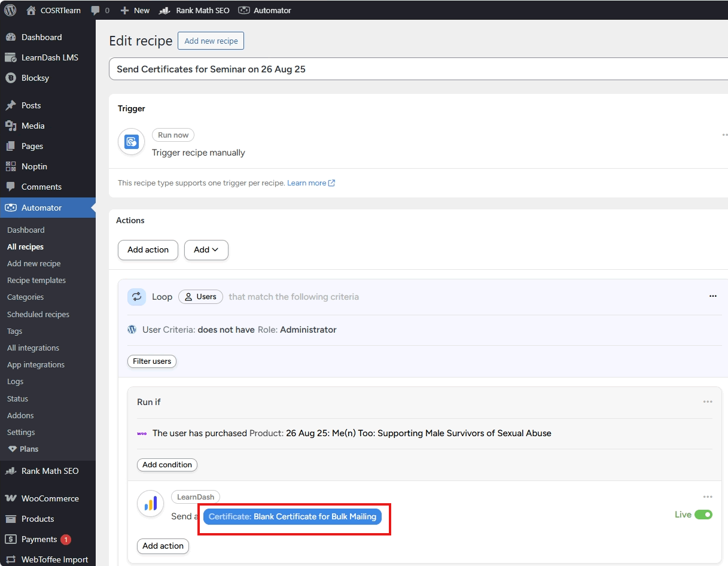Screen dimensions: 728x566
Task: Click the LearnDash label pill
Action: click(x=196, y=497)
